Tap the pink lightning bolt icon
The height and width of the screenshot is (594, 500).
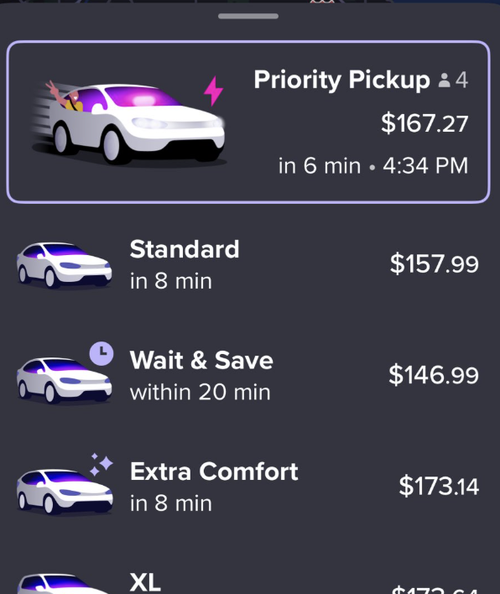point(214,91)
